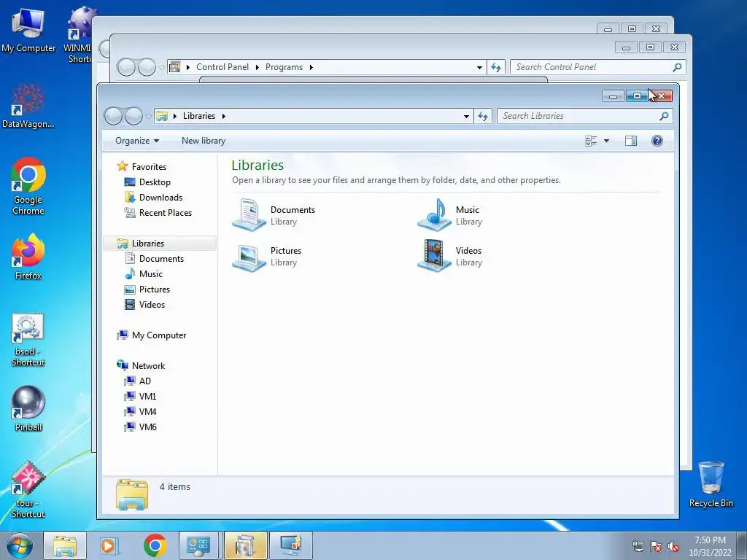Expand root arrow before Libraries breadcrumb

[x=175, y=116]
